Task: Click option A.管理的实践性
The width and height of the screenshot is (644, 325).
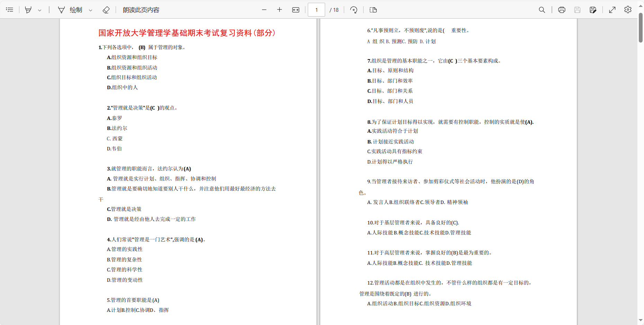Action: 125,249
